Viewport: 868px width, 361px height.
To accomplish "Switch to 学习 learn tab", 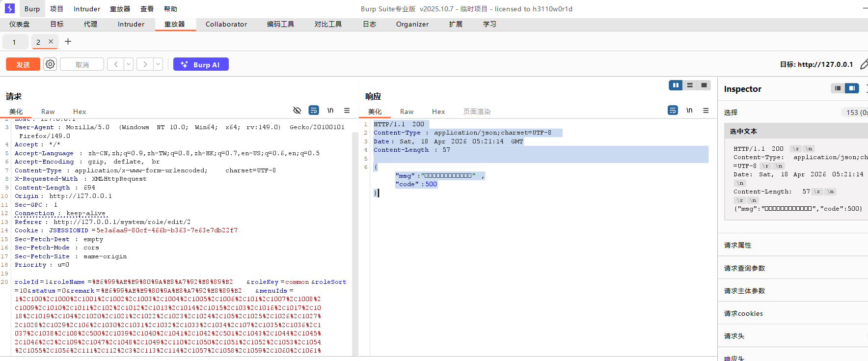I will coord(489,24).
